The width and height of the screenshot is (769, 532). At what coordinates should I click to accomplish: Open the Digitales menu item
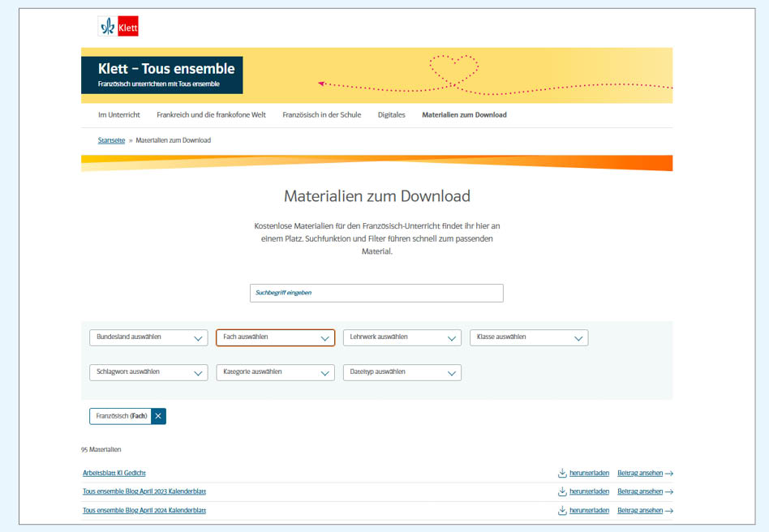pos(391,114)
